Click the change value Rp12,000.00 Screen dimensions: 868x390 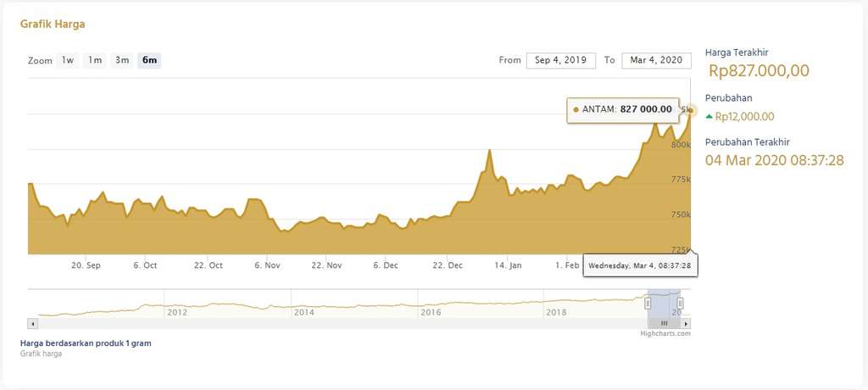click(x=744, y=117)
